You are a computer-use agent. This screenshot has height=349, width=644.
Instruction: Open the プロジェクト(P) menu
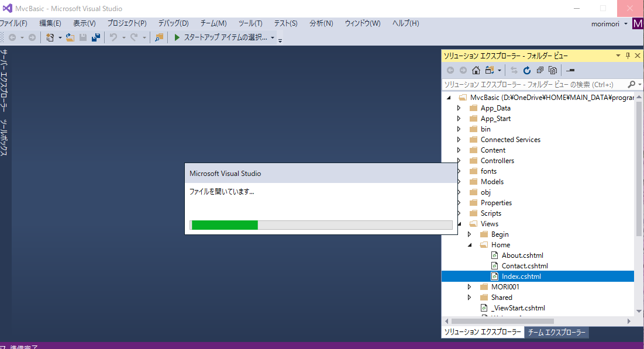(127, 23)
